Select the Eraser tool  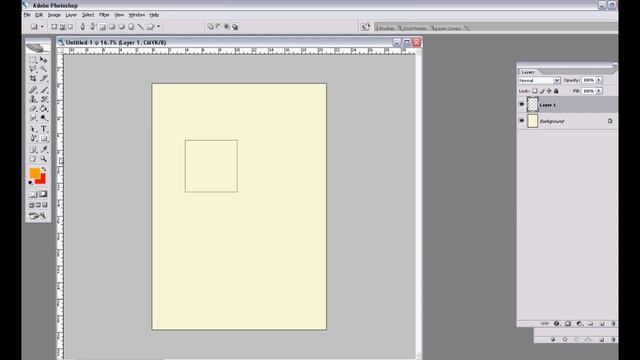[33, 109]
